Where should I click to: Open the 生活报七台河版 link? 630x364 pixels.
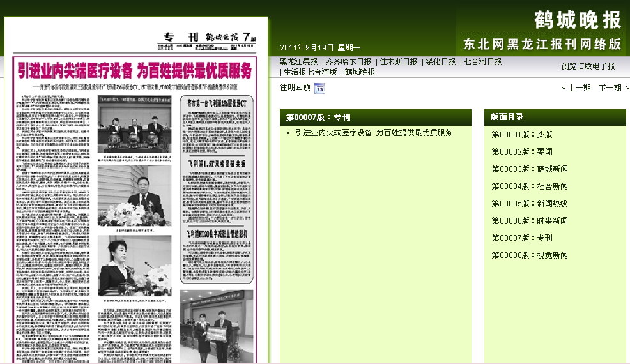coord(310,72)
